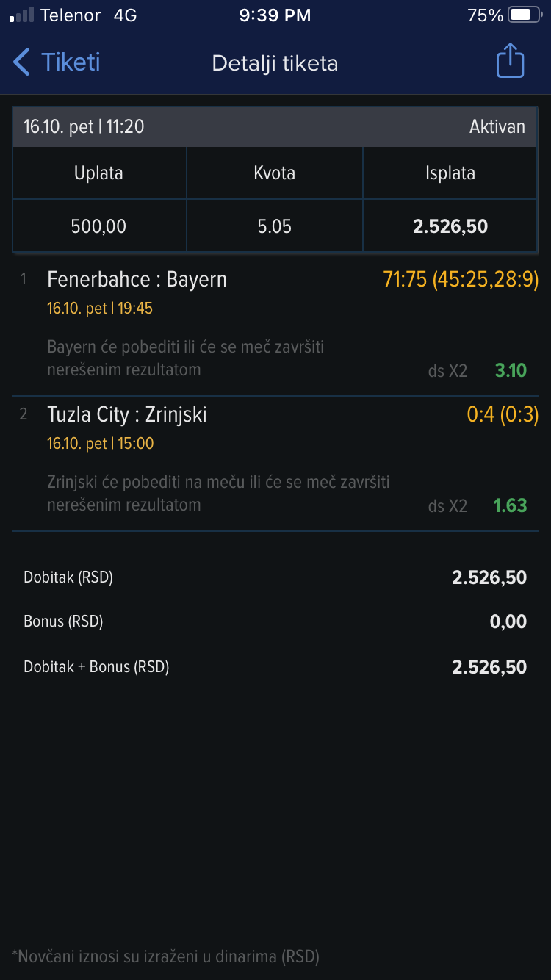Tap the 3.10 odds value
551x980 pixels.
click(511, 370)
